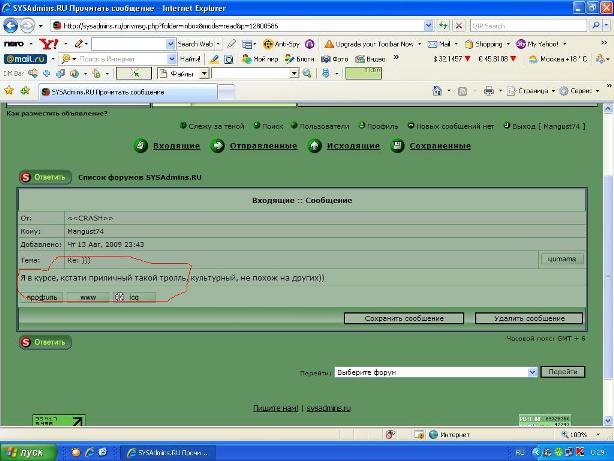
Task: Click the Add to Favorites icon
Action: click(x=25, y=91)
